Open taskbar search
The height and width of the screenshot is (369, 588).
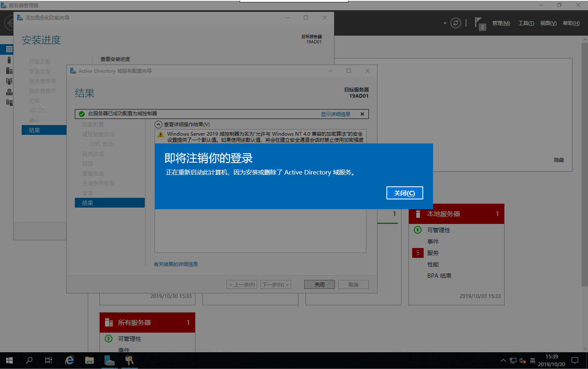point(29,360)
